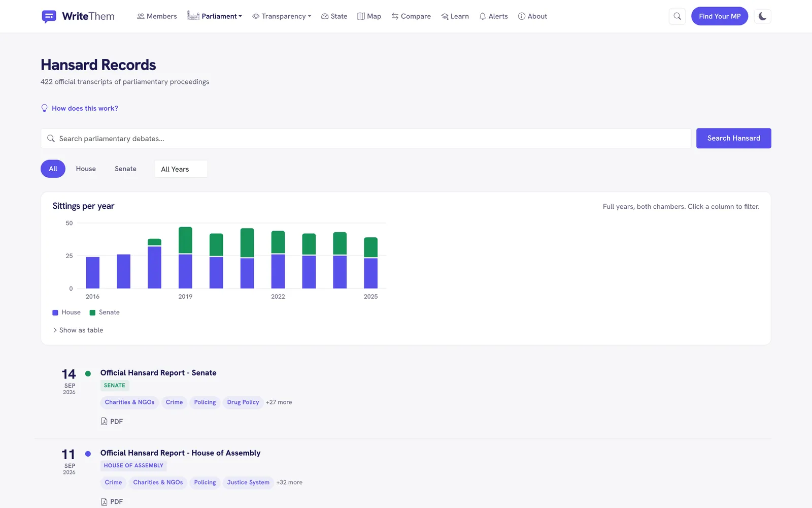The image size is (812, 508).
Task: Click the magnifier search icon in the header
Action: [x=677, y=16]
